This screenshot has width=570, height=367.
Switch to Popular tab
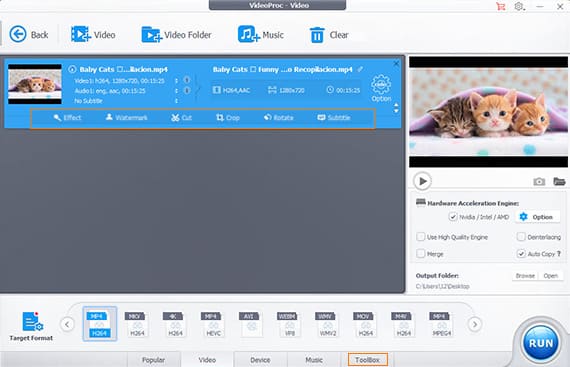[x=153, y=360]
